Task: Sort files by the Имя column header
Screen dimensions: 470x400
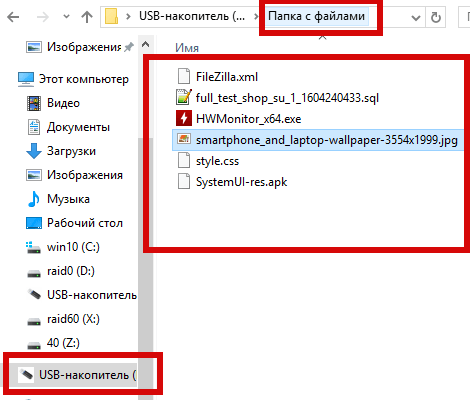Action: pos(187,48)
